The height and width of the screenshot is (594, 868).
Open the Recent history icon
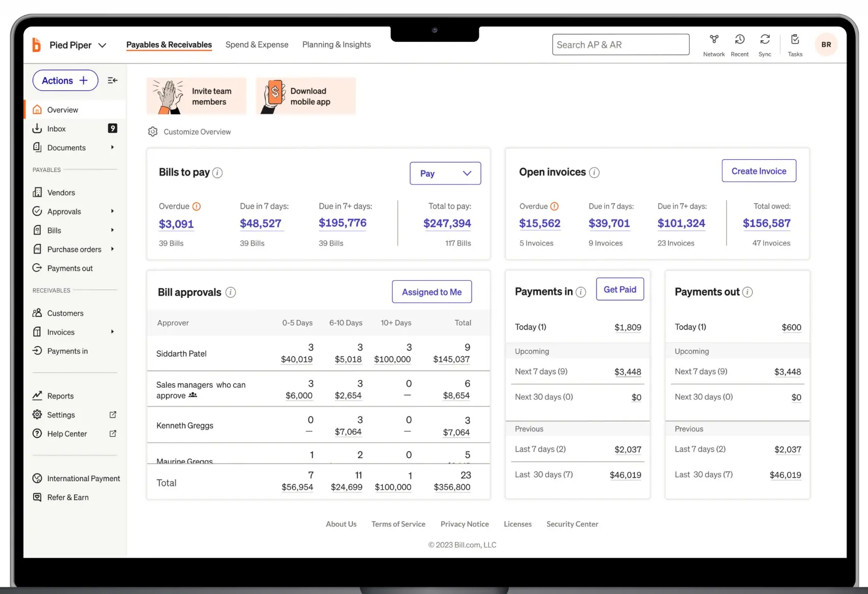(x=739, y=39)
